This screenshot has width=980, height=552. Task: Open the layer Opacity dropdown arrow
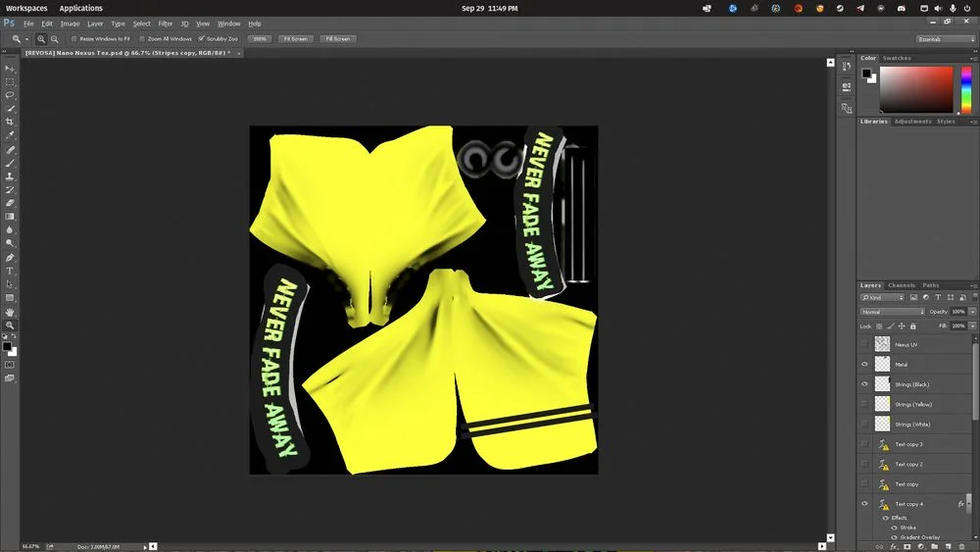(971, 312)
